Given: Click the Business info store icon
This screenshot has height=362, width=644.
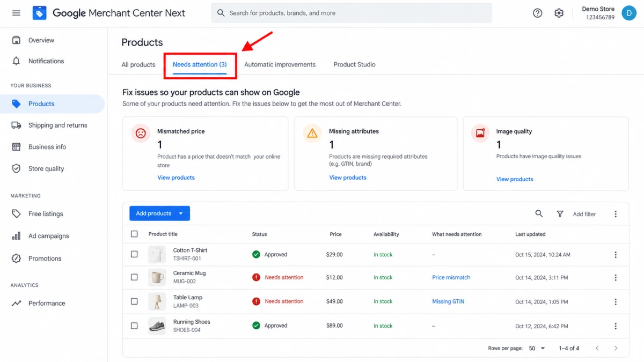Looking at the screenshot, I should click(16, 146).
